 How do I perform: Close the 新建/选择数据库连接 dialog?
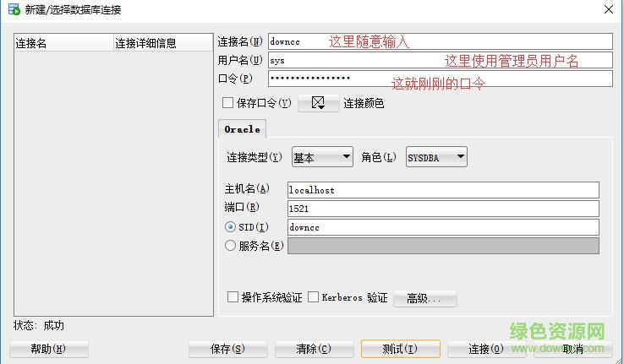pyautogui.click(x=609, y=9)
